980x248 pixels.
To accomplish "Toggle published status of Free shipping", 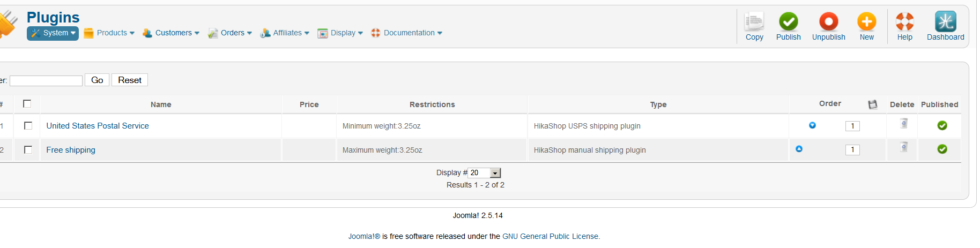I will tap(942, 149).
